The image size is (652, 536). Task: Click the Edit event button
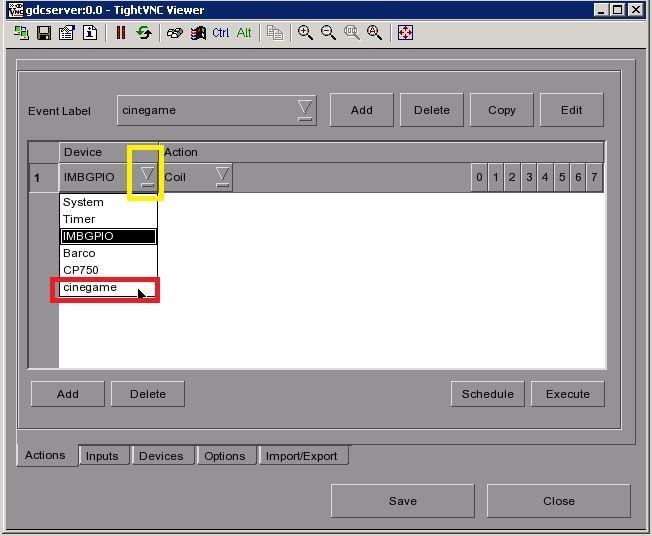pyautogui.click(x=571, y=110)
